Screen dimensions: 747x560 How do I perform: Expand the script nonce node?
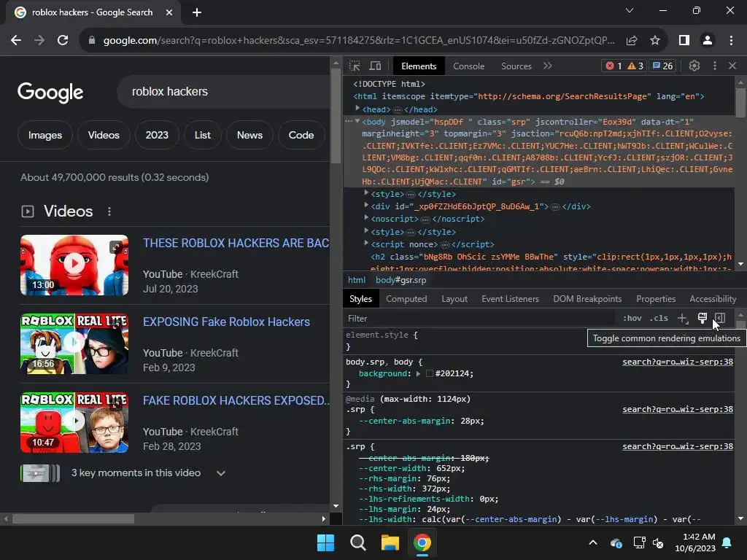pyautogui.click(x=366, y=244)
